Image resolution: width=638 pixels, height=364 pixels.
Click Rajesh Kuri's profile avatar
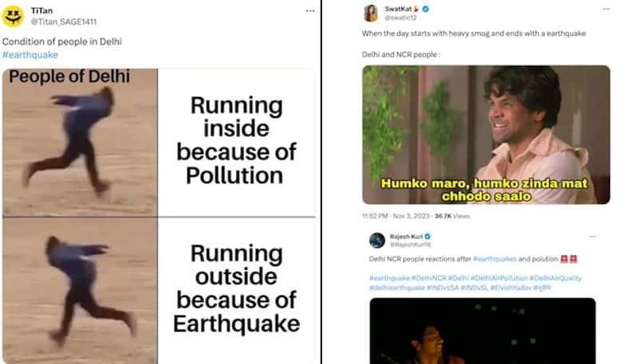point(377,241)
